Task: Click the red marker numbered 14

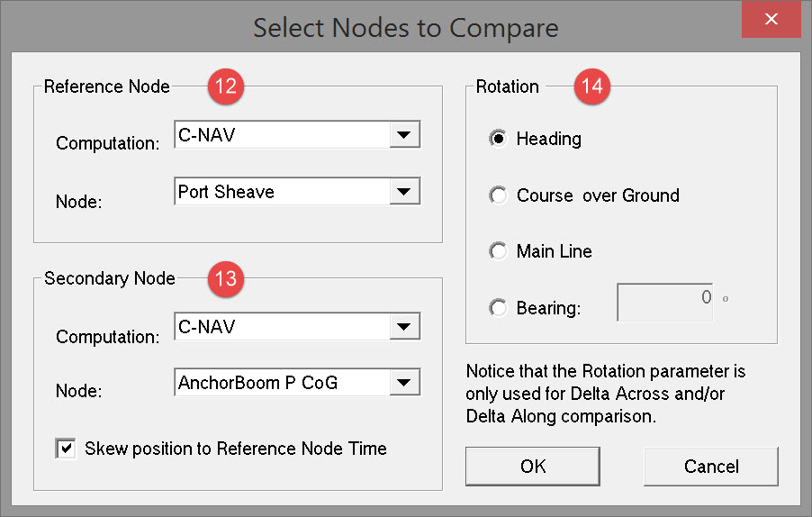Action: [592, 87]
